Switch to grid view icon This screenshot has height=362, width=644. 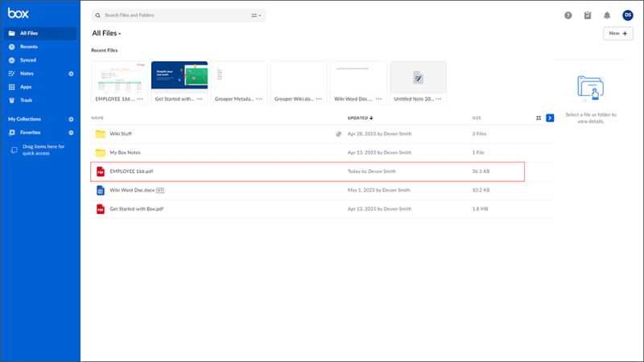[x=539, y=118]
